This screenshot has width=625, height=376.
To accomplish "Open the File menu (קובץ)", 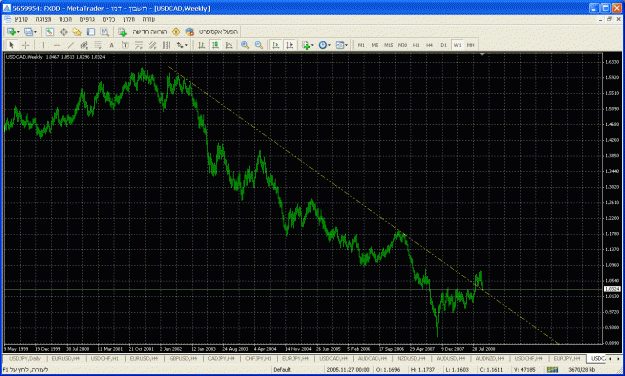I will (x=21, y=19).
